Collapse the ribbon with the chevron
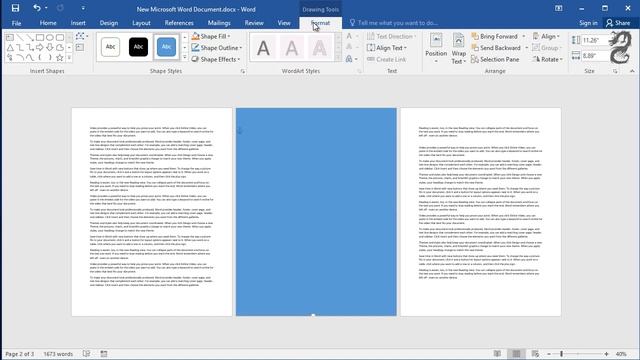 click(x=632, y=71)
